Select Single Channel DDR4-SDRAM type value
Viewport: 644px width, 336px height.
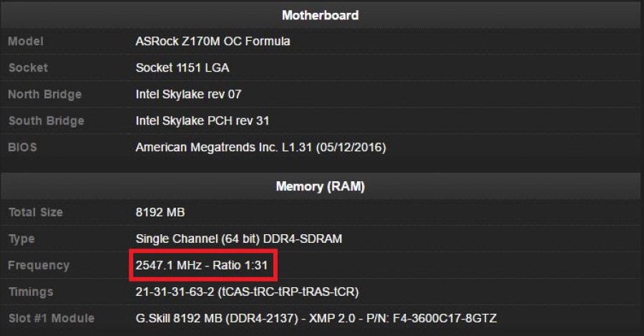click(238, 239)
